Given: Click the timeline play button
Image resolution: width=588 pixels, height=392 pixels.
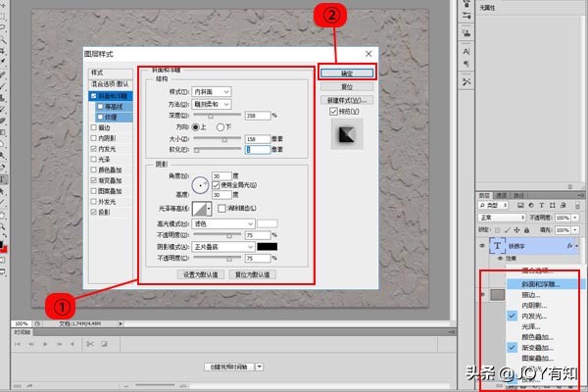Looking at the screenshot, I should tap(45, 344).
